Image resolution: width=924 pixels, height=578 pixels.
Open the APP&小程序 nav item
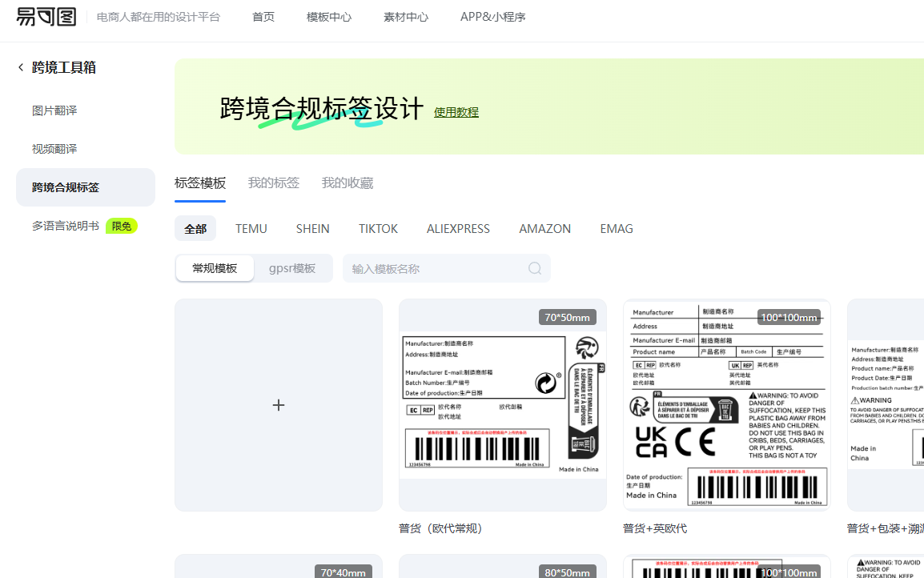492,17
